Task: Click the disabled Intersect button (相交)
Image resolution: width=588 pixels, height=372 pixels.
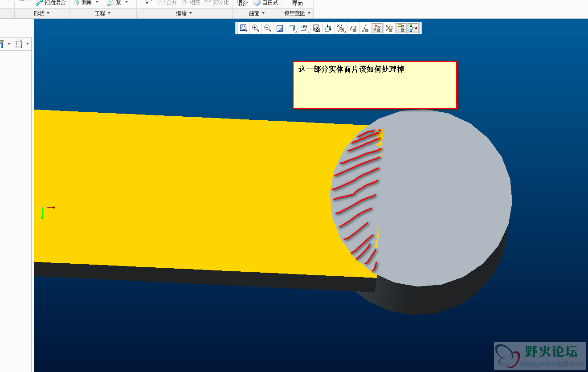Action: [x=191, y=3]
